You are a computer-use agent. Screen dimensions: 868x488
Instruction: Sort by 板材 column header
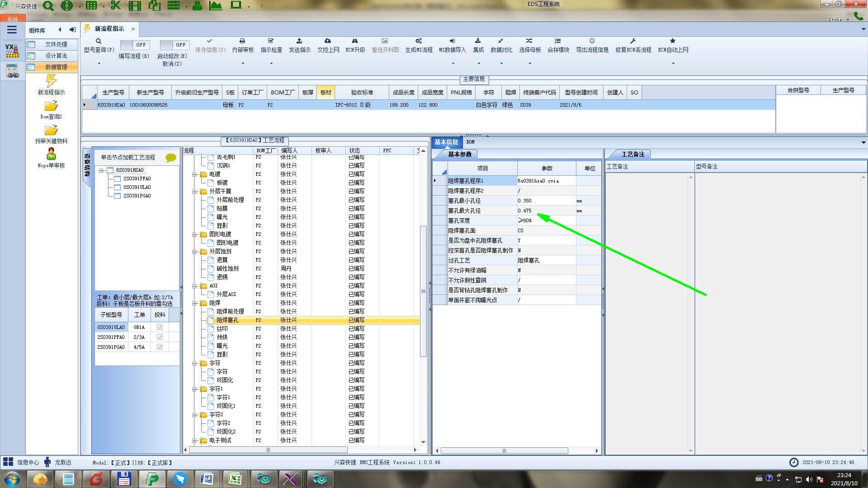point(325,92)
